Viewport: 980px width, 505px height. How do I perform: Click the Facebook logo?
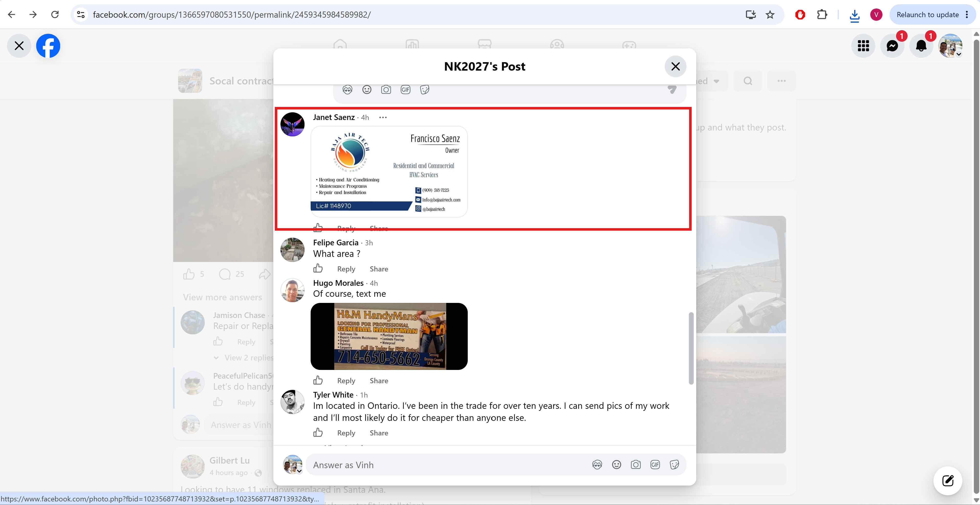(48, 46)
